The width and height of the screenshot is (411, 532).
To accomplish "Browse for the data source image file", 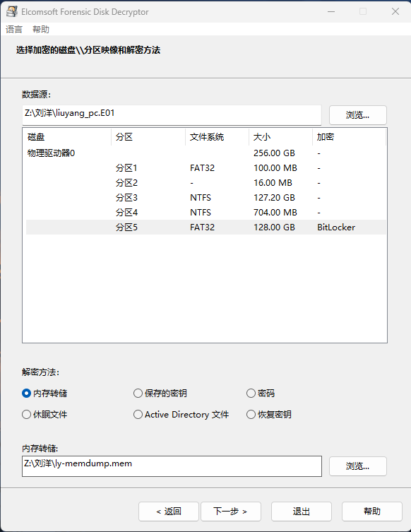I will [x=358, y=115].
